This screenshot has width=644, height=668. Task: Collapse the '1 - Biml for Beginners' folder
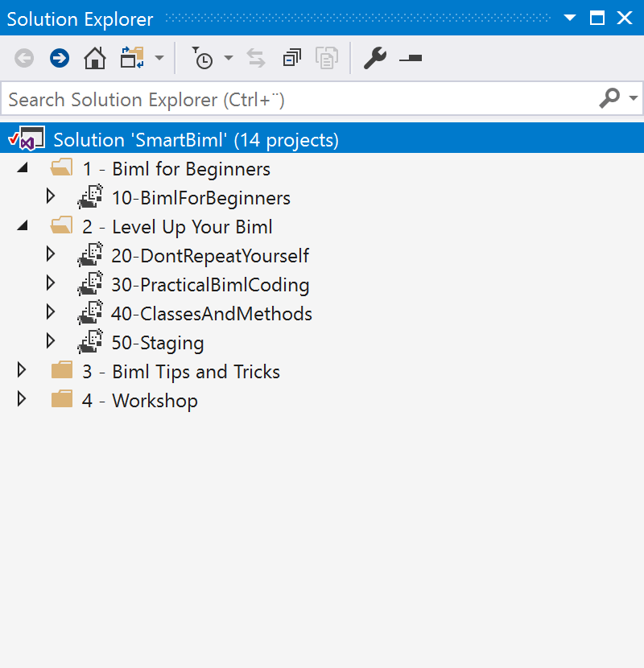pos(23,168)
